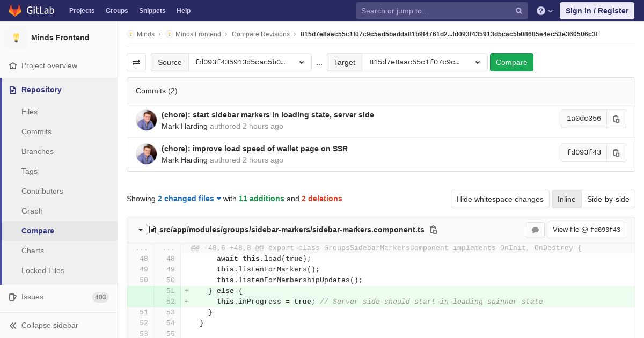Screen dimensions: 644x338
Task: Collapse the sidebar-markers file diff
Action: click(x=141, y=230)
